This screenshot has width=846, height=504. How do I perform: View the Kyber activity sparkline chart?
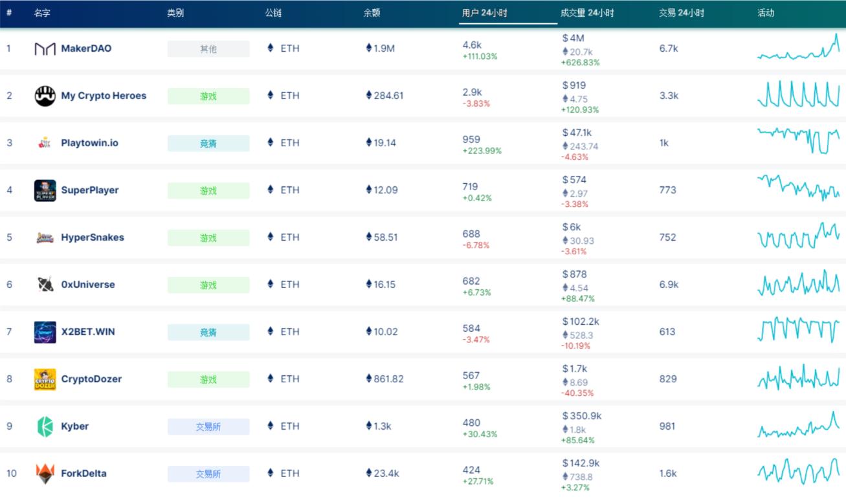(799, 424)
